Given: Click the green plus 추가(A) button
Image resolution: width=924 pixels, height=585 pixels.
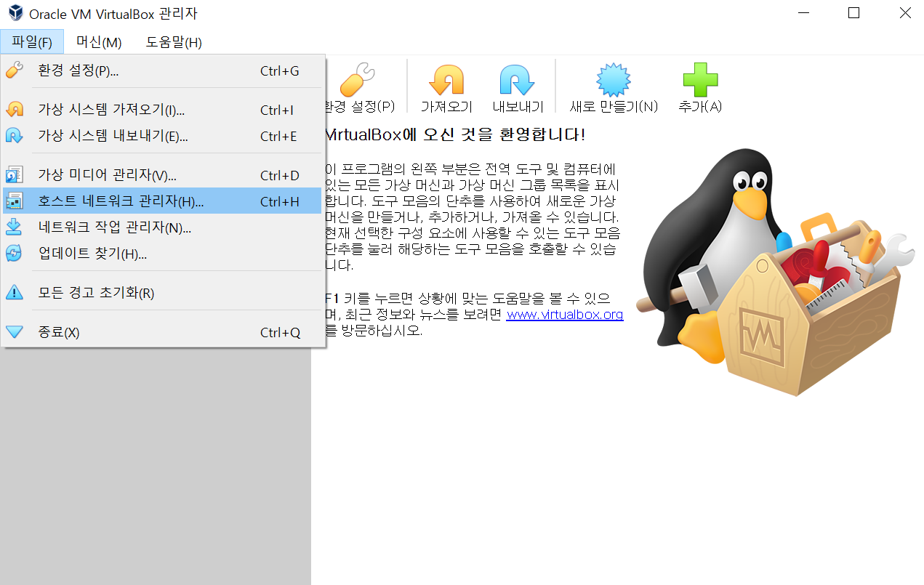Looking at the screenshot, I should pos(700,87).
